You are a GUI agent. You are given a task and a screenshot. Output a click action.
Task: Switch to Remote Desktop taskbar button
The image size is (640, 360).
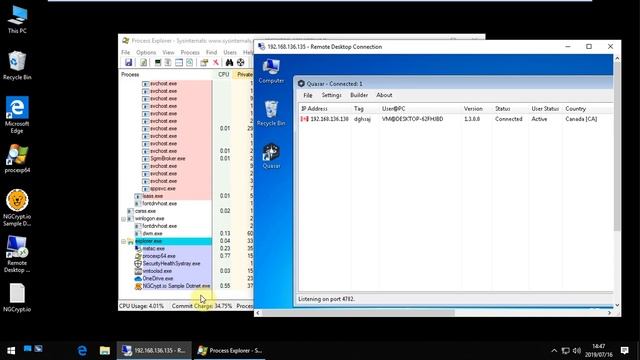(x=154, y=351)
